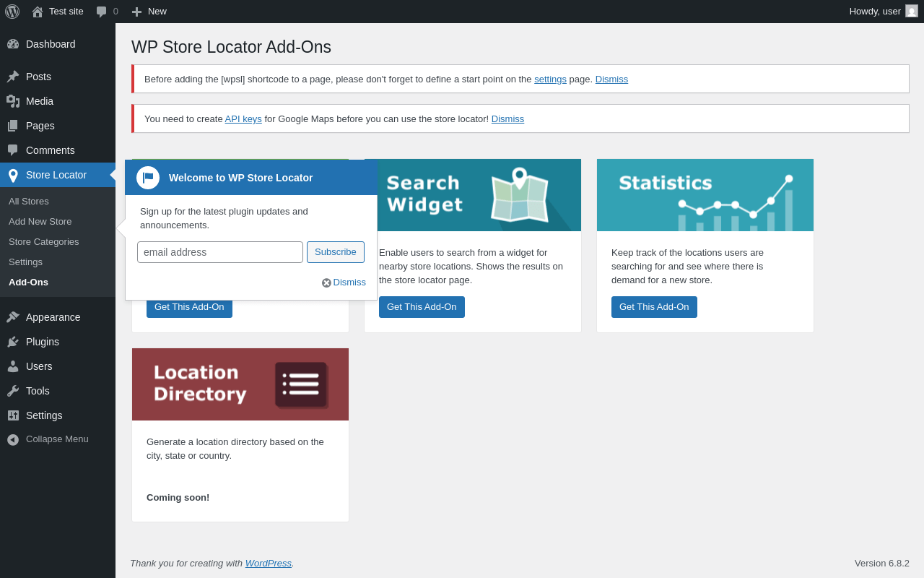Open the Statistics banner image
Image resolution: width=924 pixels, height=578 pixels.
pyautogui.click(x=705, y=195)
